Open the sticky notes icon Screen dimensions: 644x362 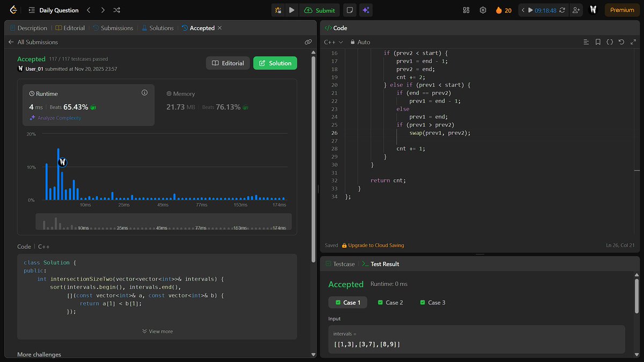[350, 10]
